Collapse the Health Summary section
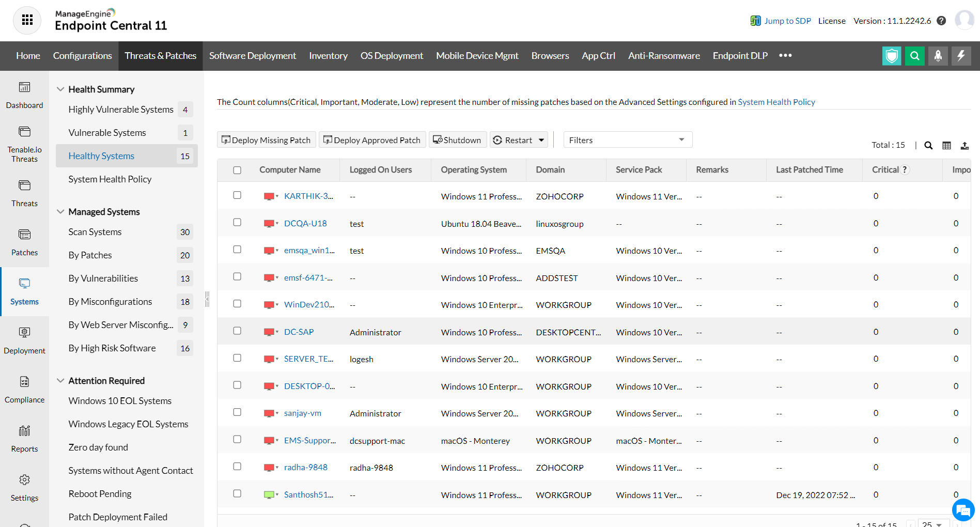This screenshot has width=980, height=527. (x=60, y=89)
